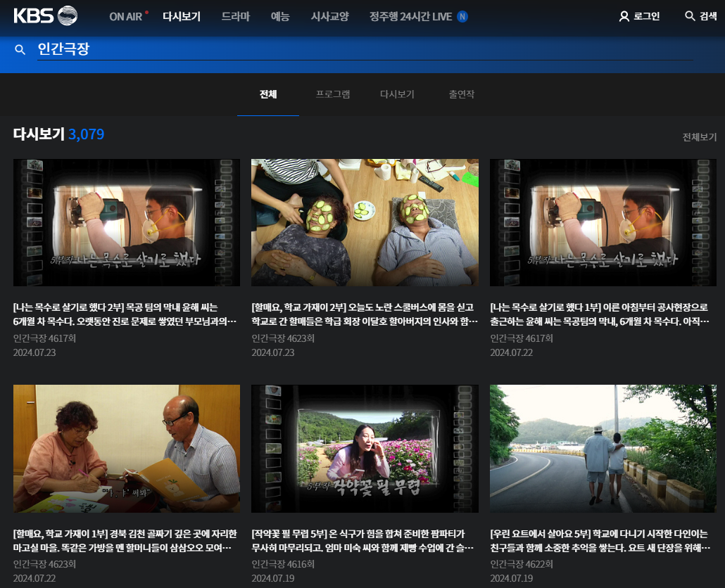725x588 pixels.
Task: Open 드라마 menu
Action: pos(235,17)
